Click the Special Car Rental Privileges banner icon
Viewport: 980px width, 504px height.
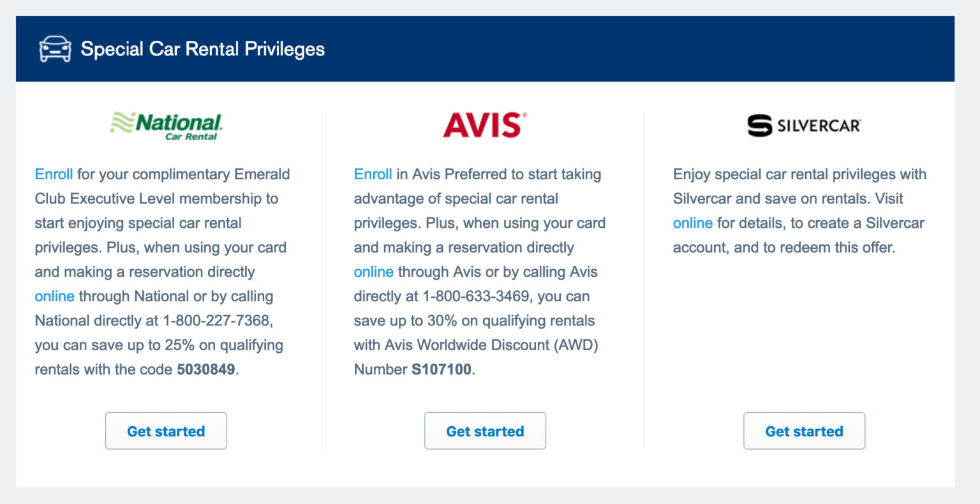pos(55,48)
